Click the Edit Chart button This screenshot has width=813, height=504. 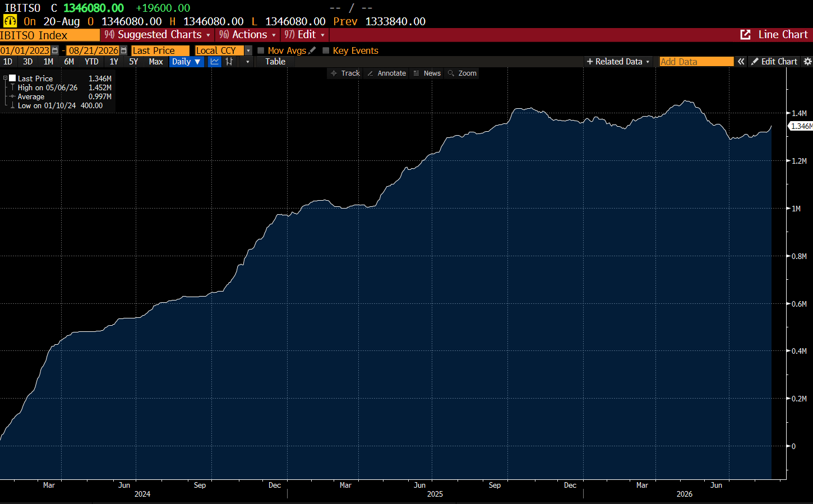(x=774, y=62)
